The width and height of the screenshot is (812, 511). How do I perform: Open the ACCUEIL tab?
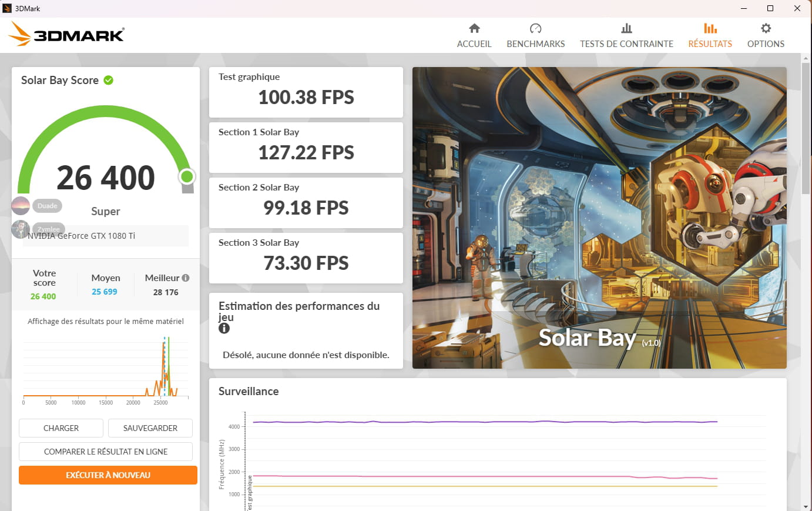click(x=474, y=35)
